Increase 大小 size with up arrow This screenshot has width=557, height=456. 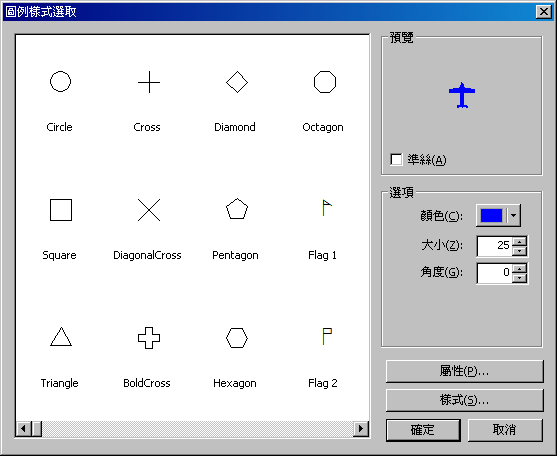coord(520,242)
